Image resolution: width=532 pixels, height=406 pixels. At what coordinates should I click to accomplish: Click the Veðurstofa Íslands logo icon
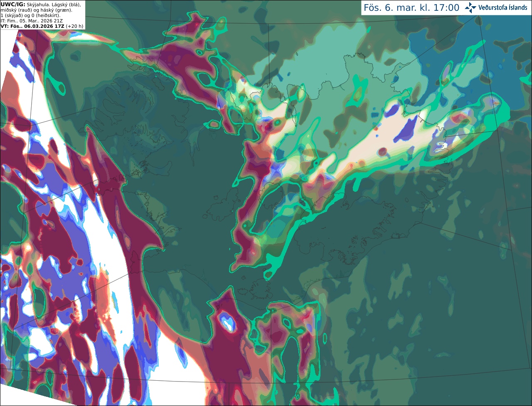point(471,7)
